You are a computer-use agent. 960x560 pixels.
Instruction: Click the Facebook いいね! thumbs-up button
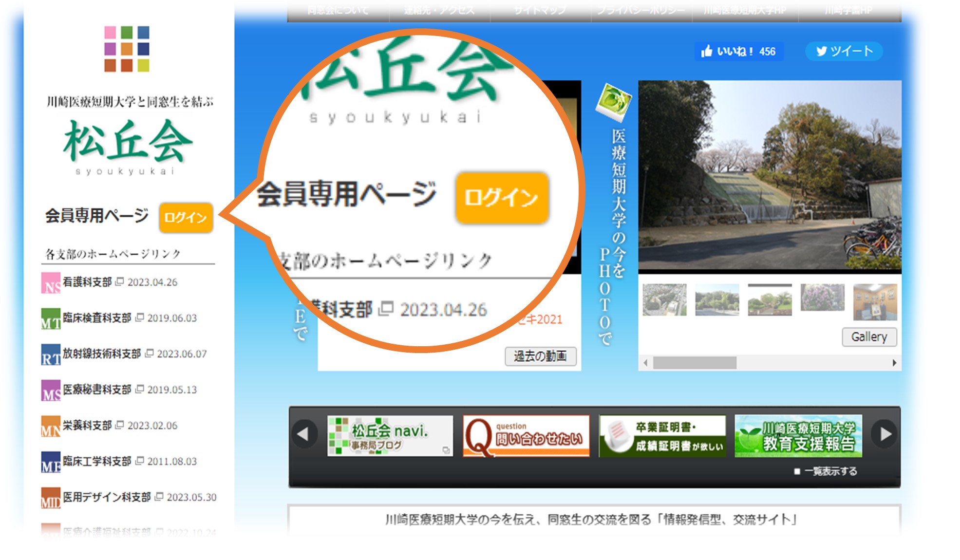[x=738, y=51]
